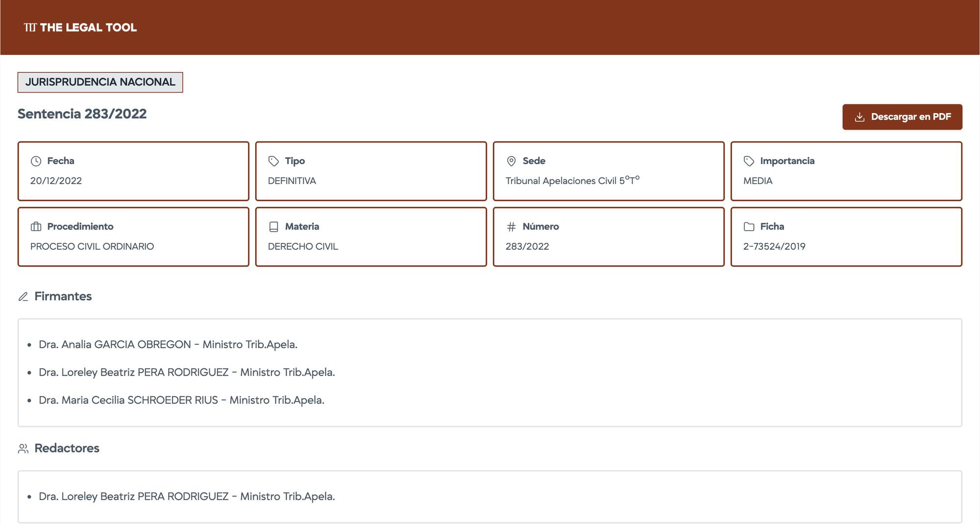This screenshot has width=980, height=525.
Task: Click the briefcase icon beside Procedimiento
Action: (x=36, y=227)
